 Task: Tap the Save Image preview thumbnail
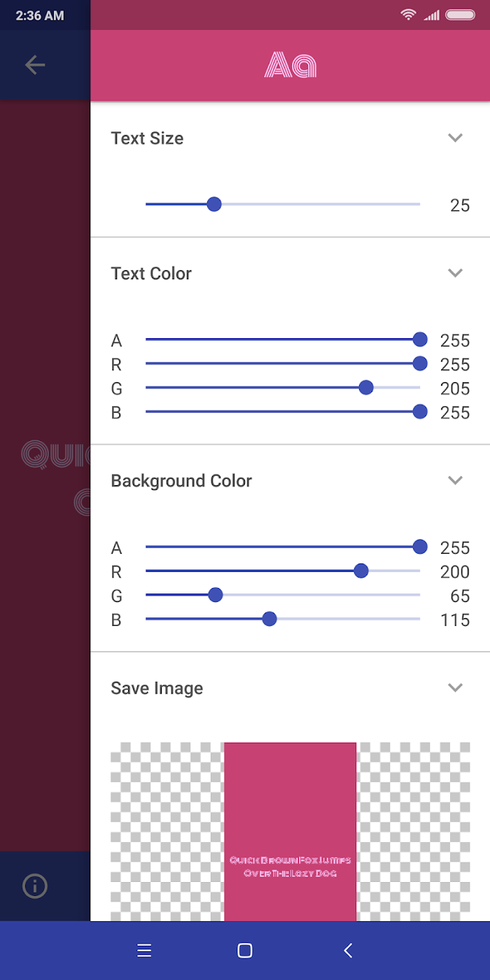pos(290,832)
